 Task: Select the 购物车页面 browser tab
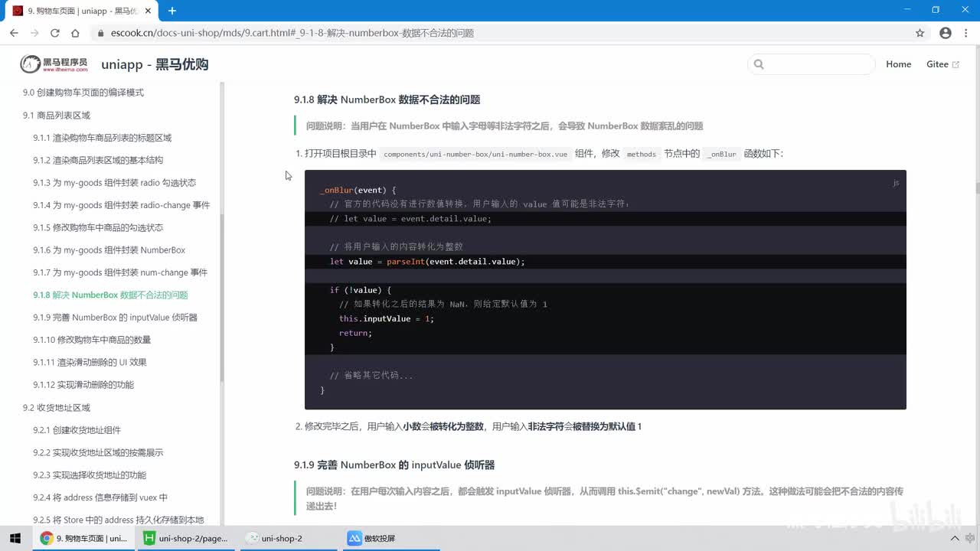[82, 11]
